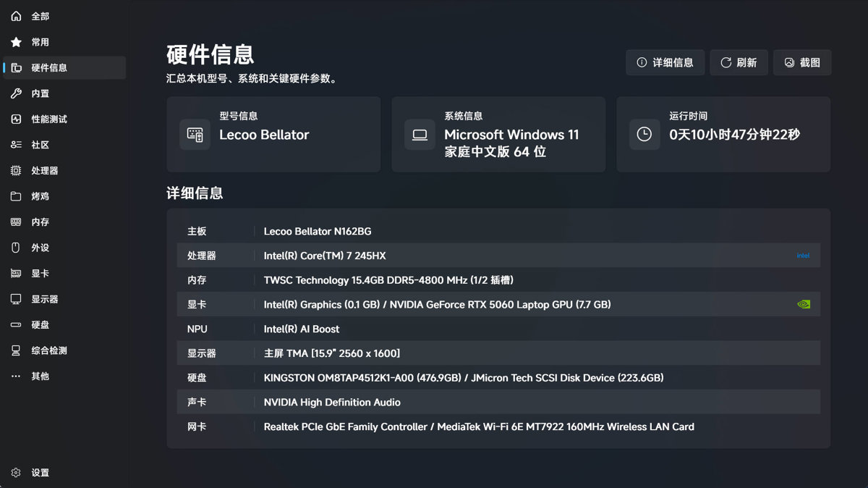The width and height of the screenshot is (868, 488).
Task: Click the 硬件信息 page title
Action: coord(210,54)
